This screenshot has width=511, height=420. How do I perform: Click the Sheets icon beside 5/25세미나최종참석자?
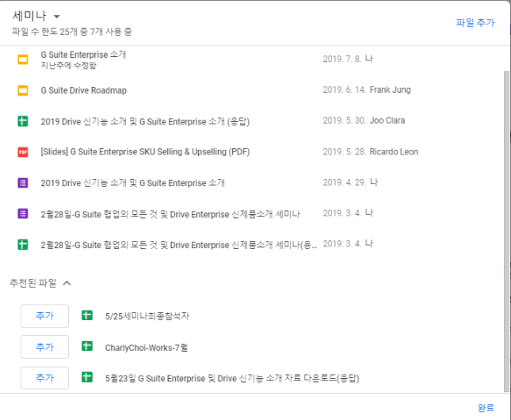pyautogui.click(x=87, y=315)
